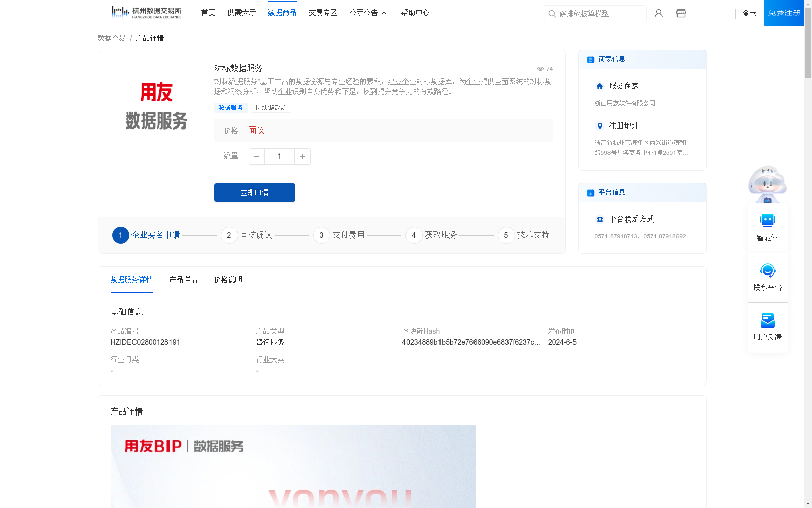Click the phone numbers 0571-87918713
812x508 pixels.
[640, 236]
